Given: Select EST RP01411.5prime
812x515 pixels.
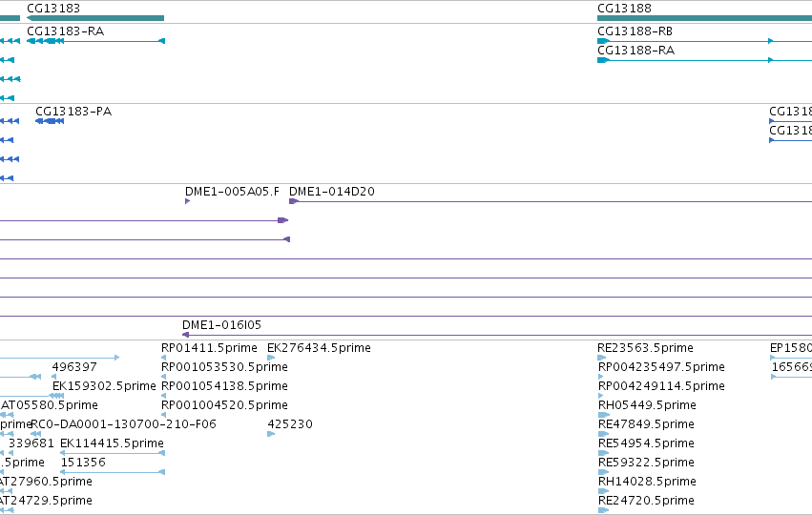Looking at the screenshot, I should (209, 348).
